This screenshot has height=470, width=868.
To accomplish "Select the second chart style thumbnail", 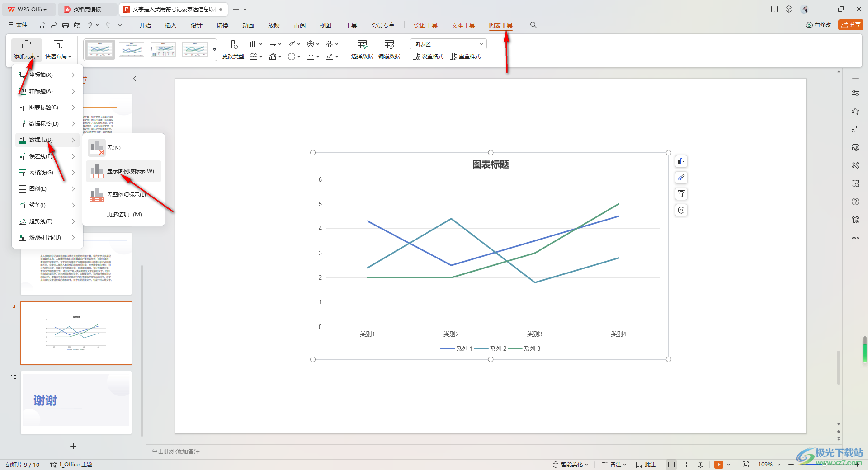I will [x=132, y=50].
